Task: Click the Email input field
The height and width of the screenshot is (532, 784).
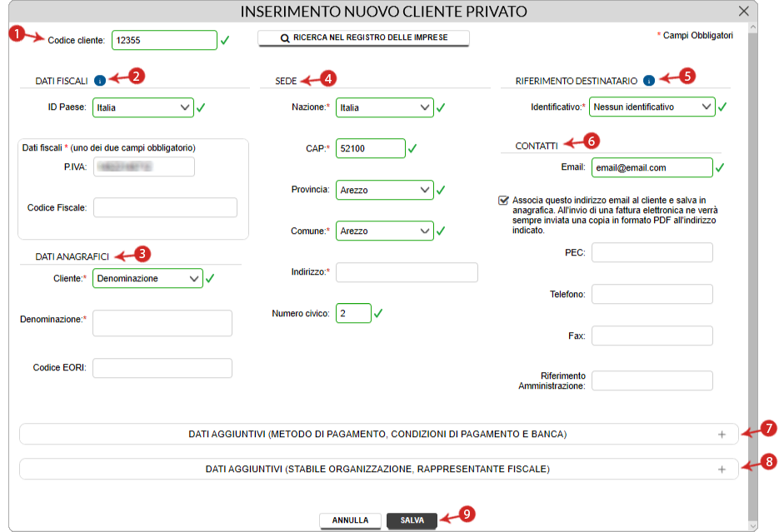Action: tap(652, 167)
